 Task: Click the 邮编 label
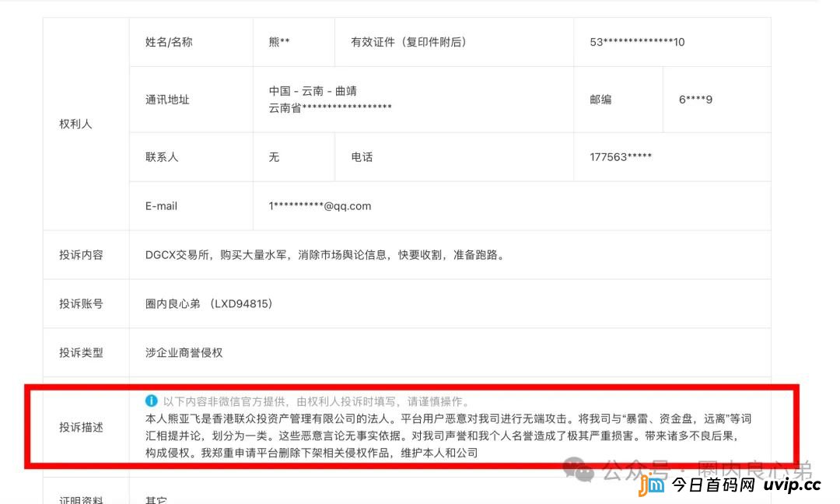click(x=600, y=99)
